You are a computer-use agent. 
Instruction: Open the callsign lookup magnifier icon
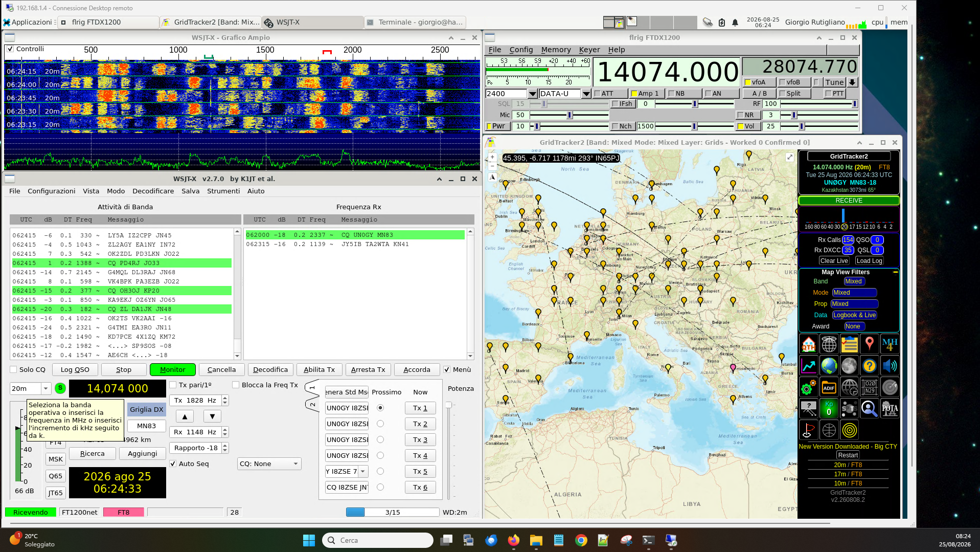pos(869,409)
